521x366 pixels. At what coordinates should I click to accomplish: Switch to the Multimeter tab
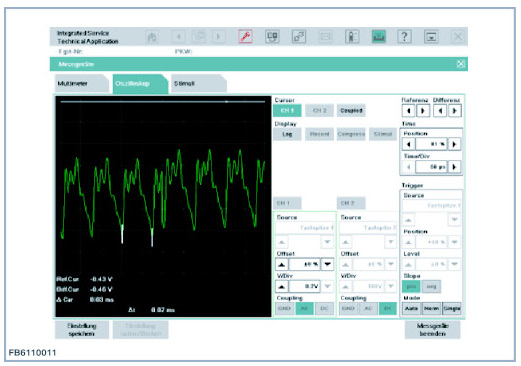(x=81, y=83)
